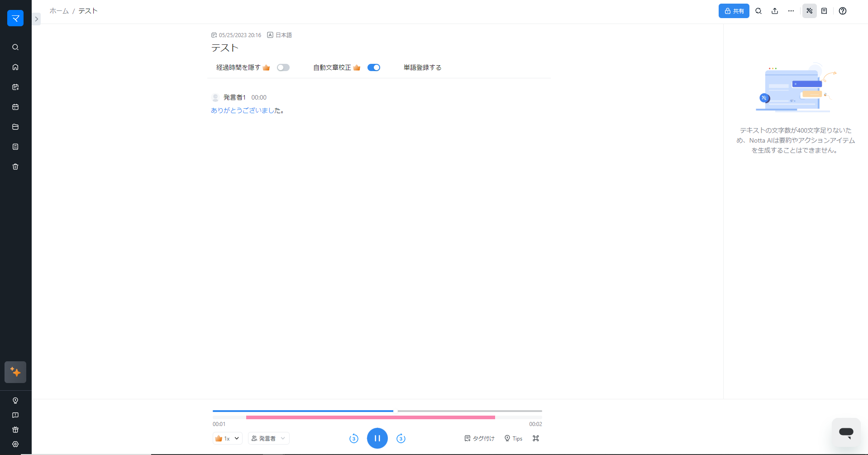Skip forward 3 seconds

401,438
